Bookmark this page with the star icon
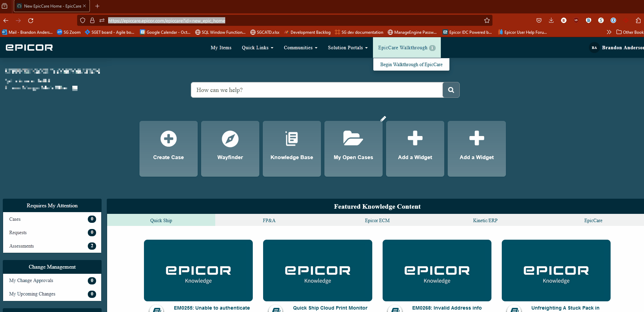 [x=487, y=21]
